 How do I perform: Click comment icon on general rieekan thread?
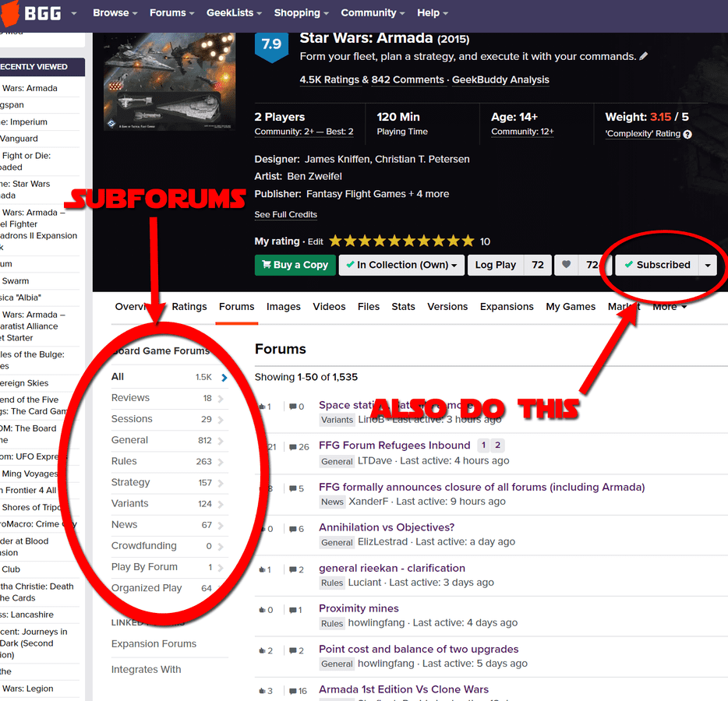click(292, 569)
